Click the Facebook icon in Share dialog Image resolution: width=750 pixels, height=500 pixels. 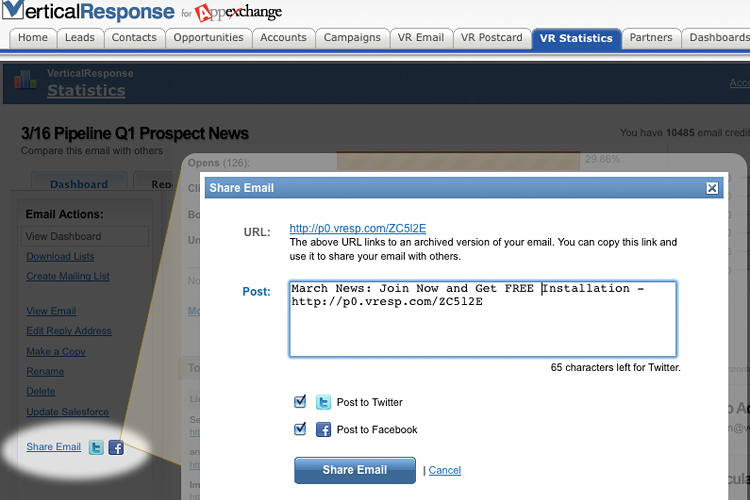pos(323,429)
